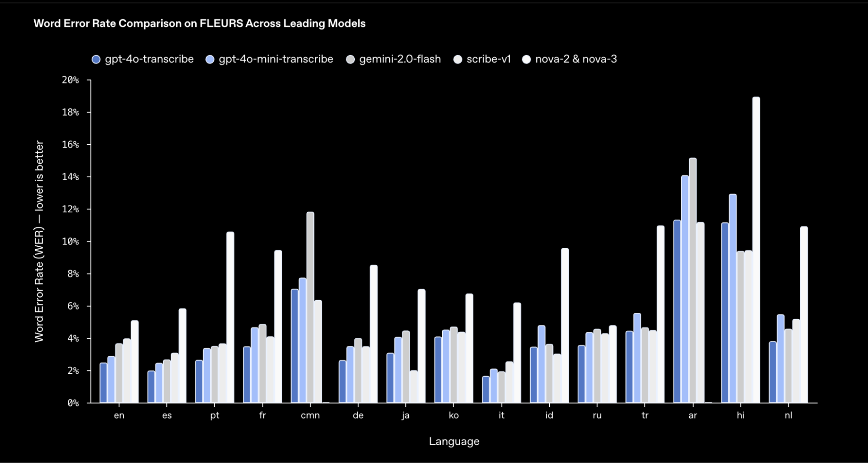Click the 14% y-axis tick label
868x463 pixels.
(x=70, y=177)
